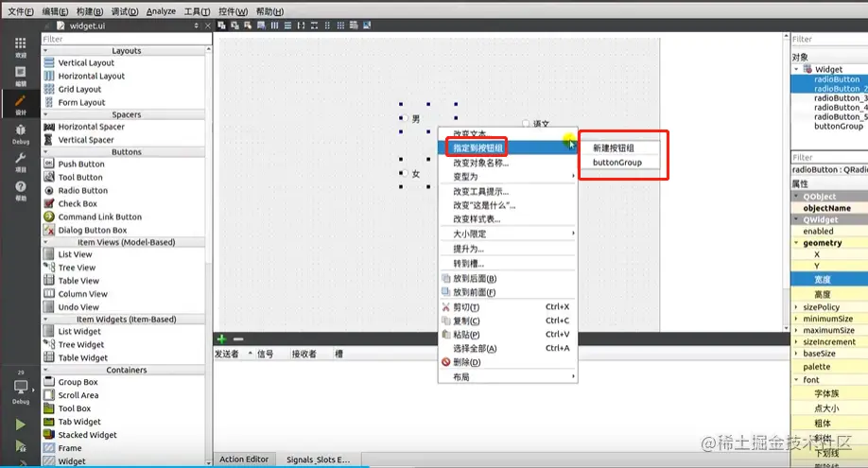The height and width of the screenshot is (468, 868).
Task: Open Debug mode bug icon in sidebar
Action: (21, 133)
